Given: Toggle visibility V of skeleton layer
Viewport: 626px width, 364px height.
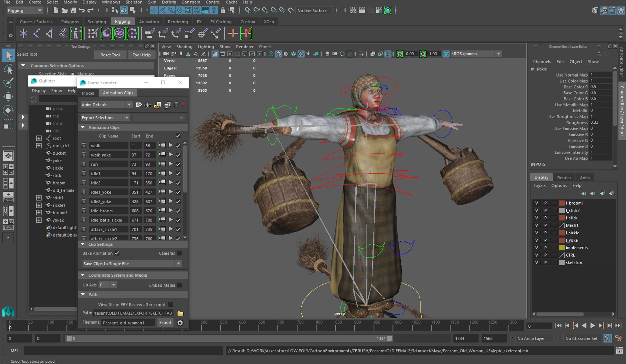Looking at the screenshot, I should [536, 263].
